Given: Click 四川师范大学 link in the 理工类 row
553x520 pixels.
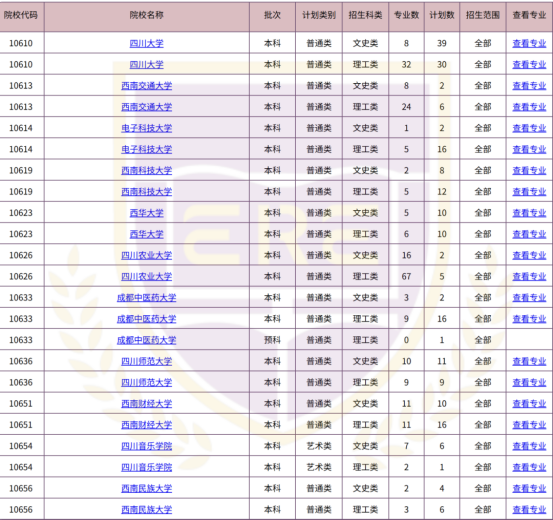Looking at the screenshot, I should click(x=146, y=382).
